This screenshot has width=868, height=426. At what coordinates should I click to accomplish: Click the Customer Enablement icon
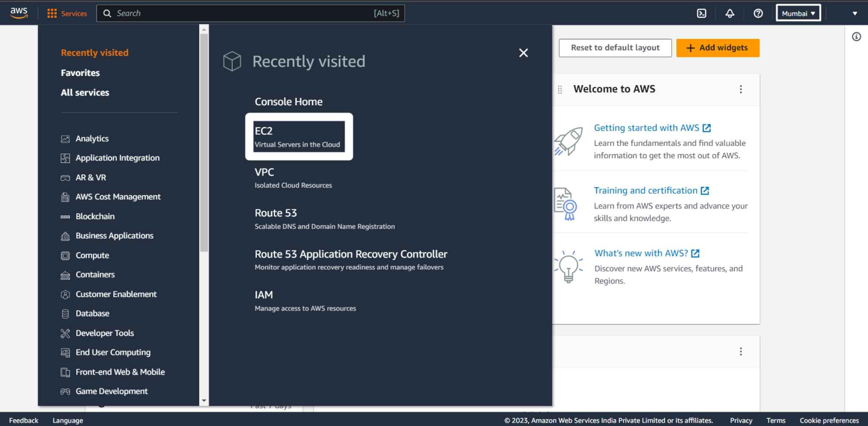coord(65,294)
